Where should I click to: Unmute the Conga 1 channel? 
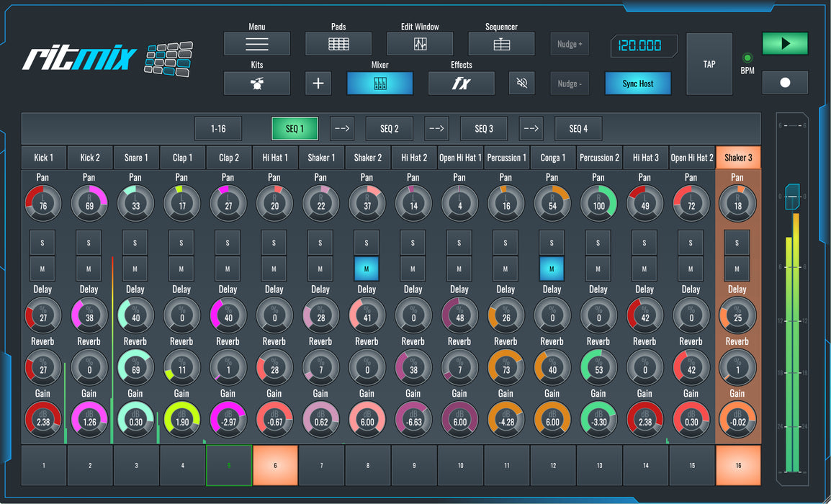point(552,269)
